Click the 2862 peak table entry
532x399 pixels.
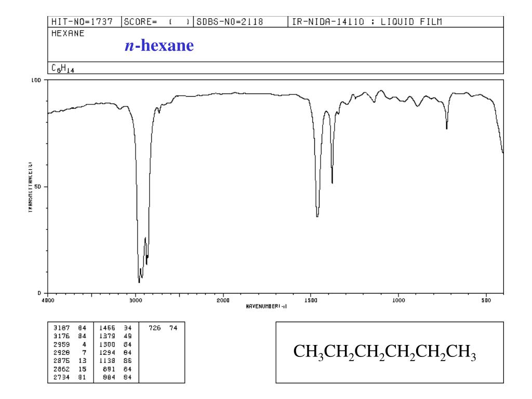[61, 369]
